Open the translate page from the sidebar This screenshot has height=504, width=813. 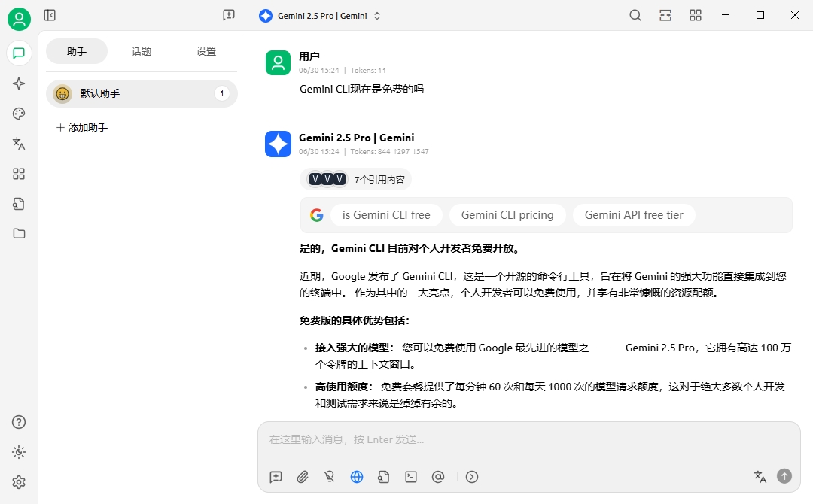[19, 144]
